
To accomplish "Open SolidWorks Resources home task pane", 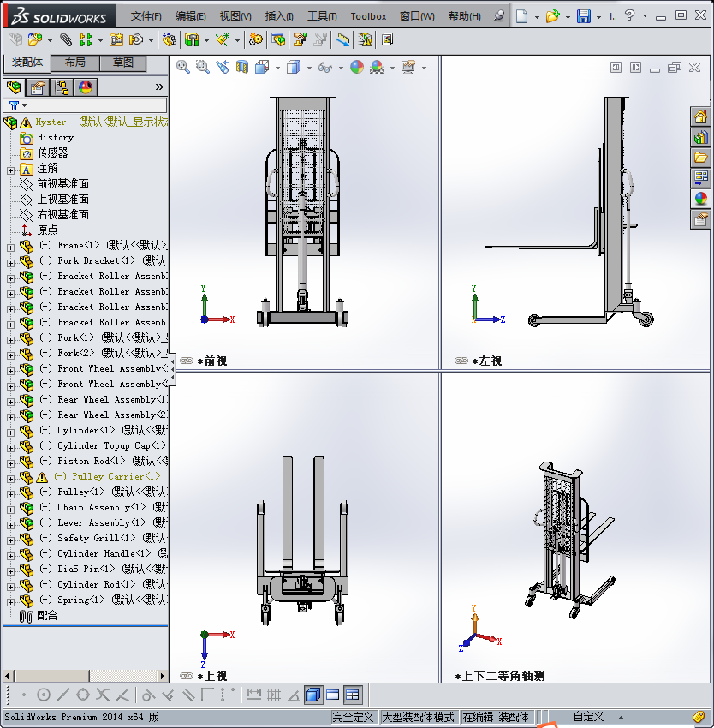I will (700, 117).
